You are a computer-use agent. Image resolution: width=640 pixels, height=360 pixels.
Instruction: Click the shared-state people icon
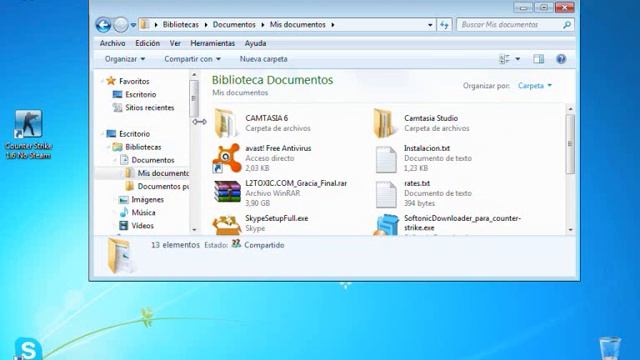(236, 244)
